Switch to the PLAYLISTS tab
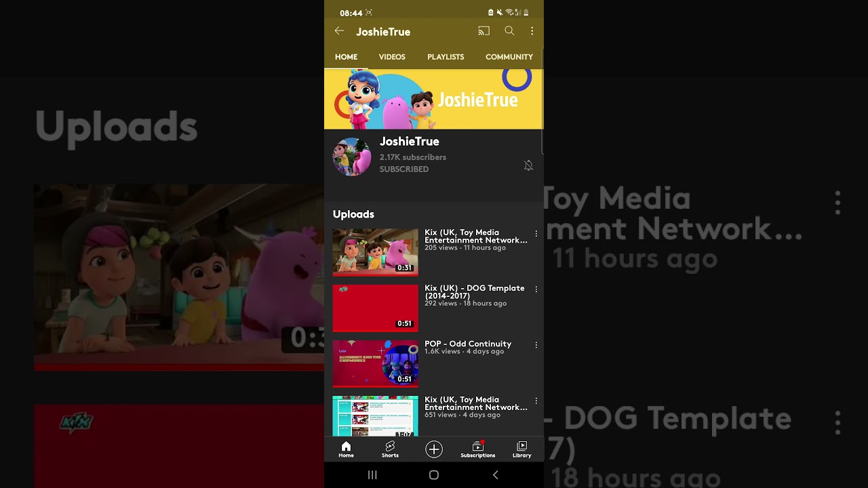 click(446, 57)
